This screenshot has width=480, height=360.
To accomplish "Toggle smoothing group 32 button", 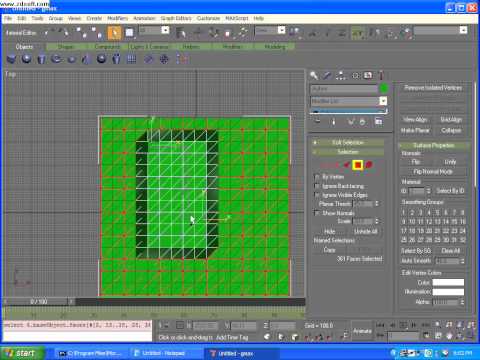I will (463, 240).
